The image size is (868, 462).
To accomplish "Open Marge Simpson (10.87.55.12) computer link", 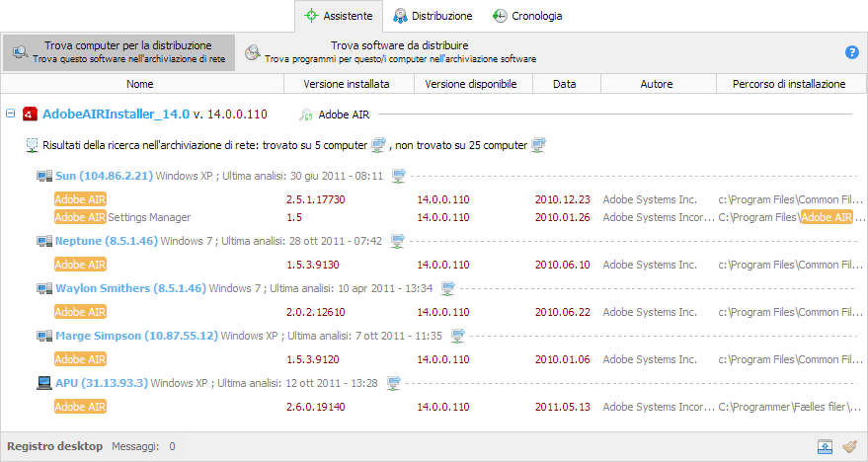I will [135, 336].
